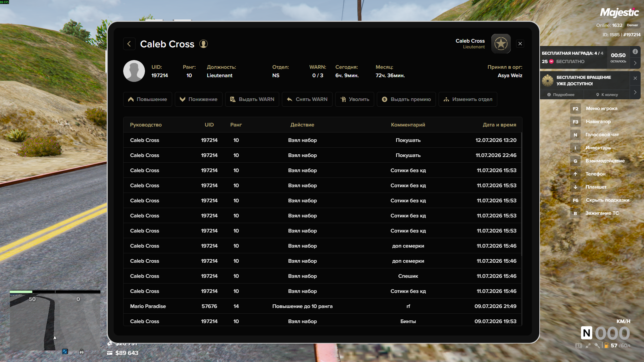Remove a warning via Снять WARN
Image resolution: width=644 pixels, height=362 pixels.
pos(307,99)
